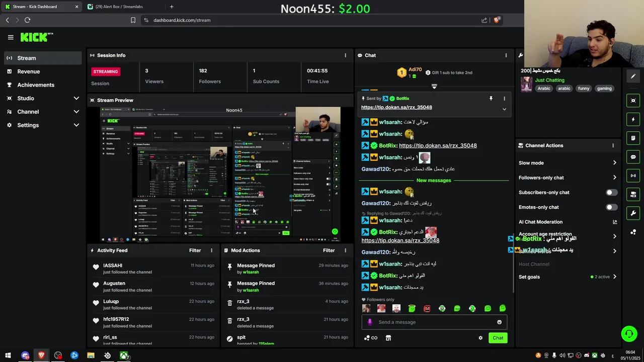This screenshot has height=362, width=644.
Task: Open the green headset support button
Action: tap(629, 334)
